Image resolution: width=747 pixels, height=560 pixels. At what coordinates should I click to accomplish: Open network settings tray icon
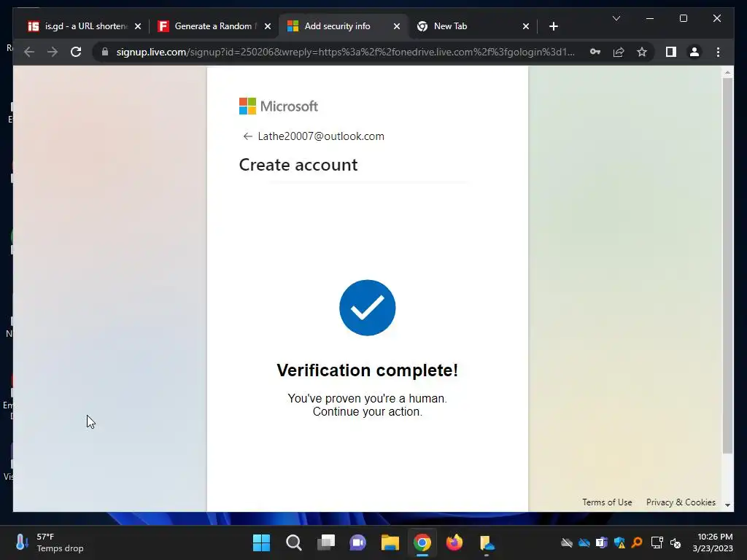657,542
